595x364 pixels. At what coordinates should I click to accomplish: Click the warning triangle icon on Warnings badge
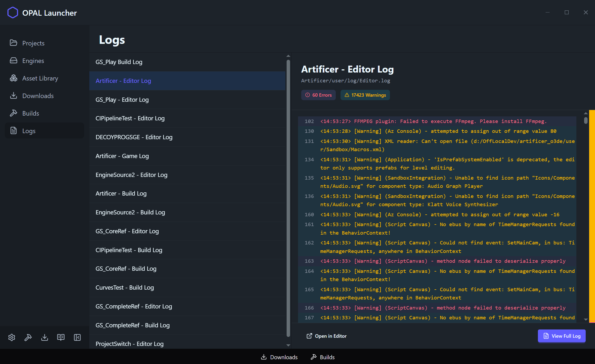point(347,95)
